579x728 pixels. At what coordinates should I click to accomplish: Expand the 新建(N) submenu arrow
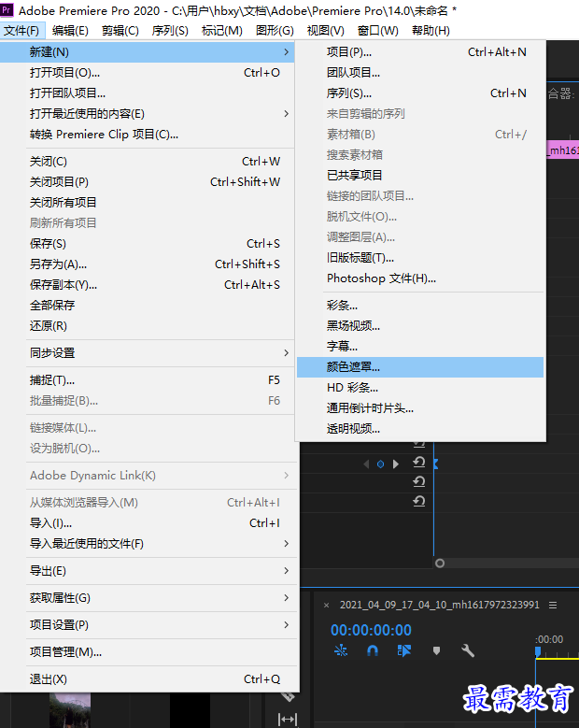(287, 52)
